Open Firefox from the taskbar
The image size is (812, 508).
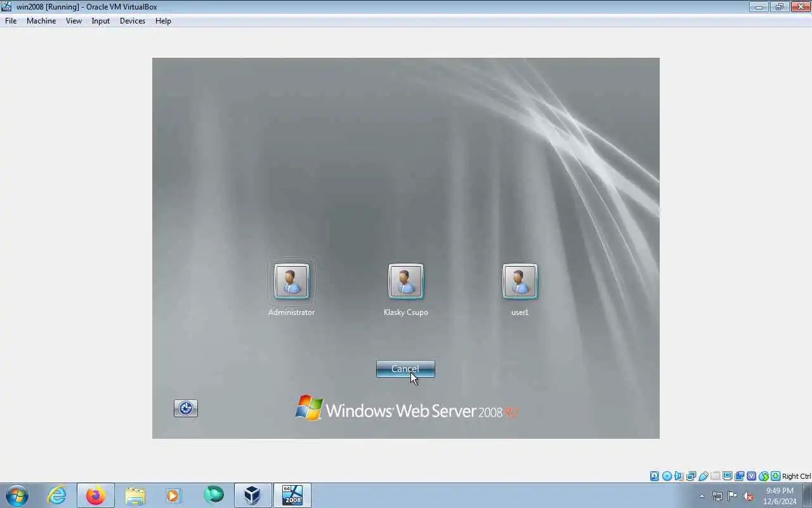96,495
